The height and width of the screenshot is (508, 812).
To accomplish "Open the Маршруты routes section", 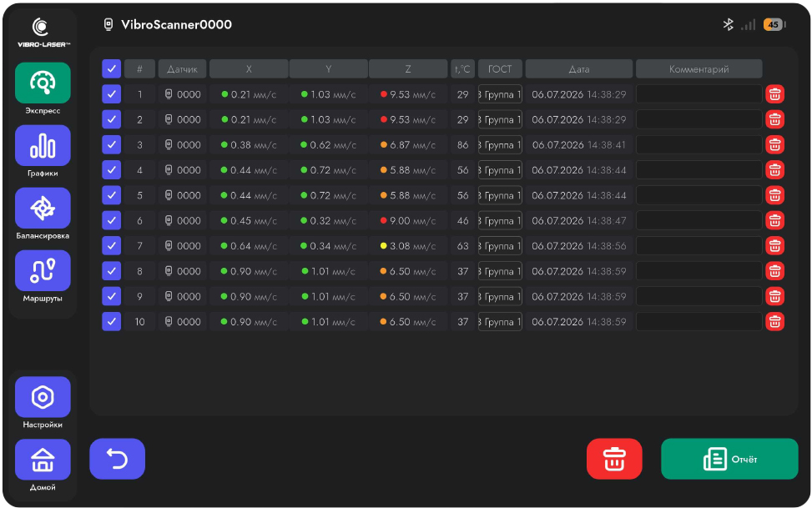I will [43, 271].
